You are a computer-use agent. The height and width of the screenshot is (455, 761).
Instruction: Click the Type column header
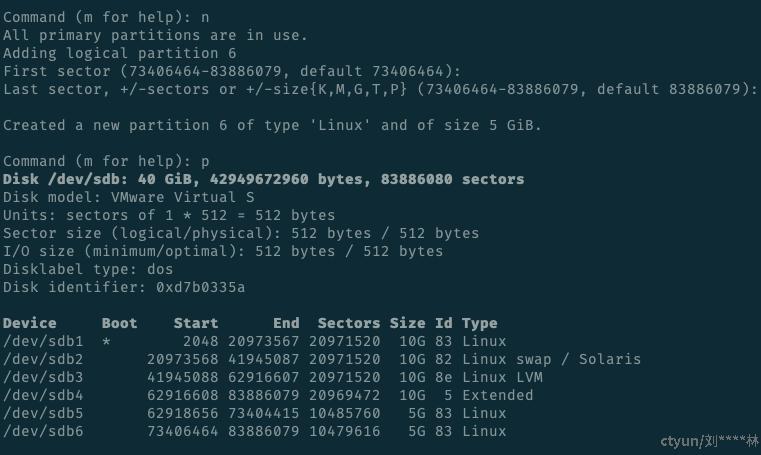(x=480, y=323)
